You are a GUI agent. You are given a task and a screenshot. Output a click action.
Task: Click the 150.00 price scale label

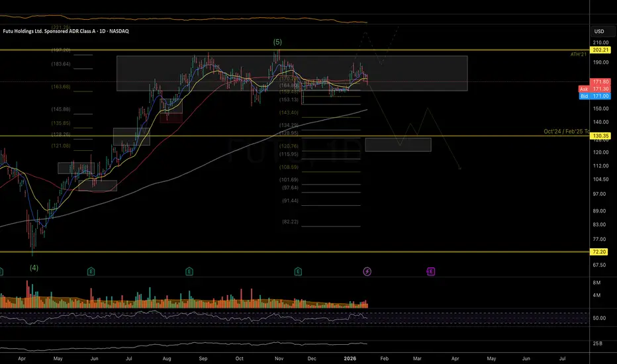[x=601, y=109]
